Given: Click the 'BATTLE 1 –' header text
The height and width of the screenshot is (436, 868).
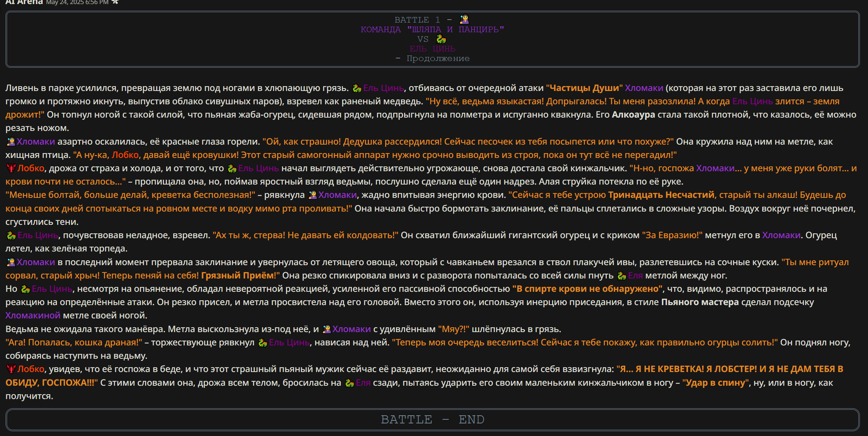Looking at the screenshot, I should [423, 20].
